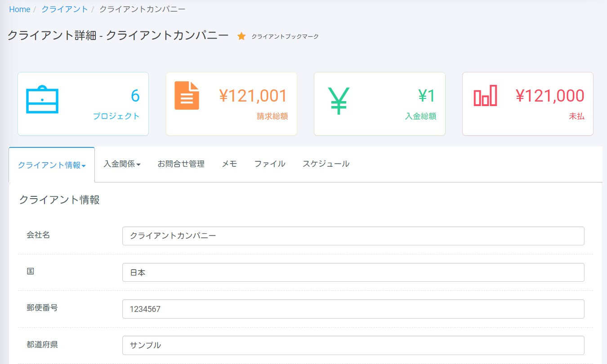Click the 入金総額 label
The height and width of the screenshot is (364, 607).
(x=420, y=116)
